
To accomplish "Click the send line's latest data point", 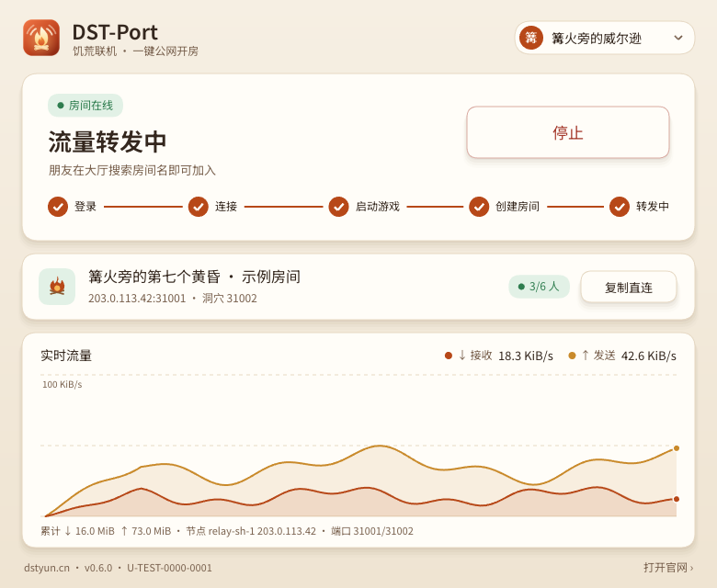I will pos(677,448).
